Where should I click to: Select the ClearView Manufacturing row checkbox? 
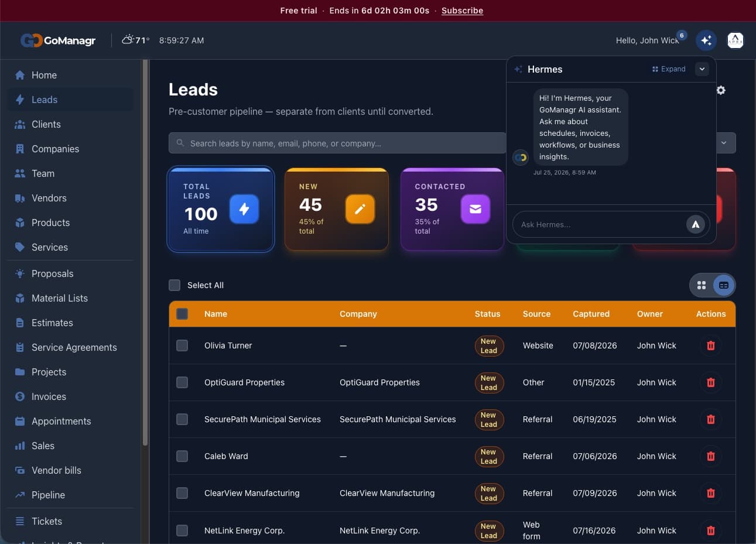coord(182,493)
